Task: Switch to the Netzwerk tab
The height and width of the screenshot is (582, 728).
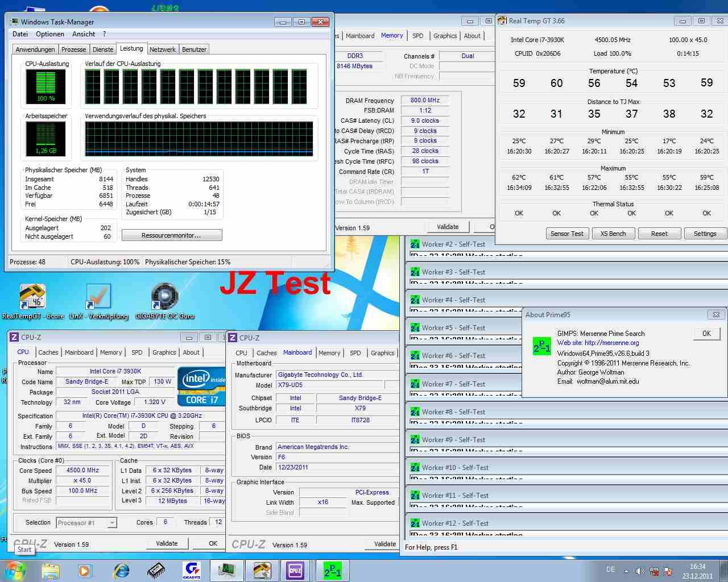Action: [163, 49]
